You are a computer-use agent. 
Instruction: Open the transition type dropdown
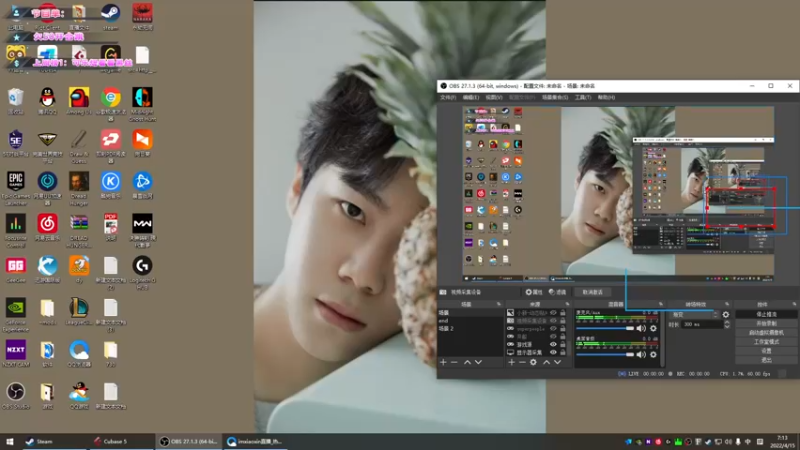point(694,315)
